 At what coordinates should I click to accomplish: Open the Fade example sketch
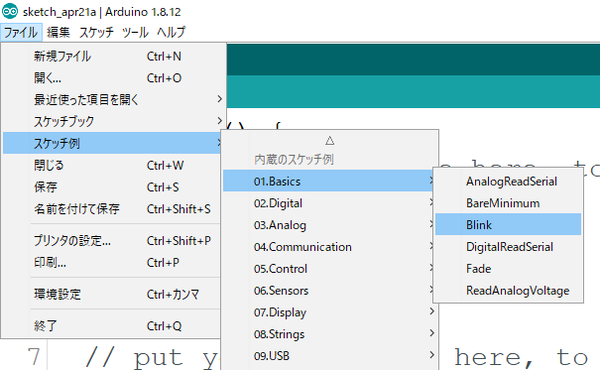coord(508,269)
